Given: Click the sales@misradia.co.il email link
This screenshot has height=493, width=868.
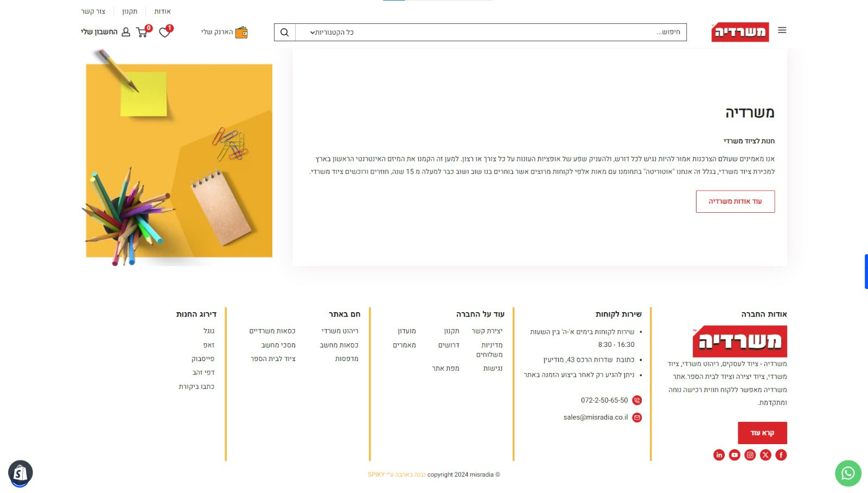Looking at the screenshot, I should click(595, 418).
